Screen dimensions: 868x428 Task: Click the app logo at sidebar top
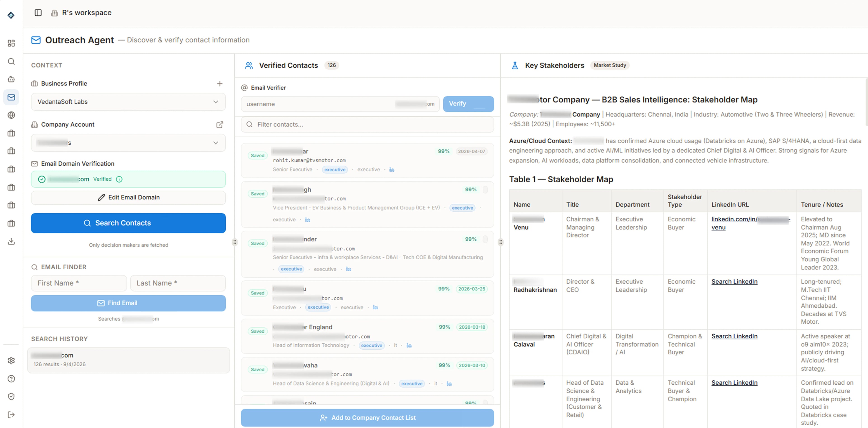(11, 15)
